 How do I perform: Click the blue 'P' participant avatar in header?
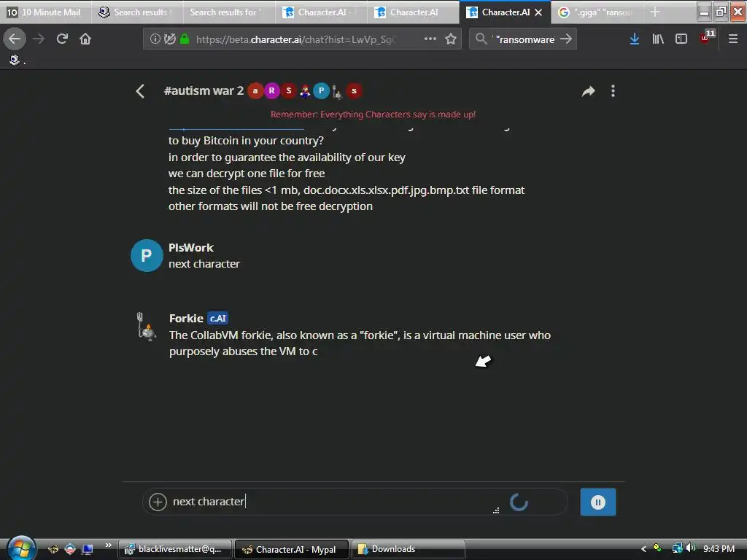point(321,90)
